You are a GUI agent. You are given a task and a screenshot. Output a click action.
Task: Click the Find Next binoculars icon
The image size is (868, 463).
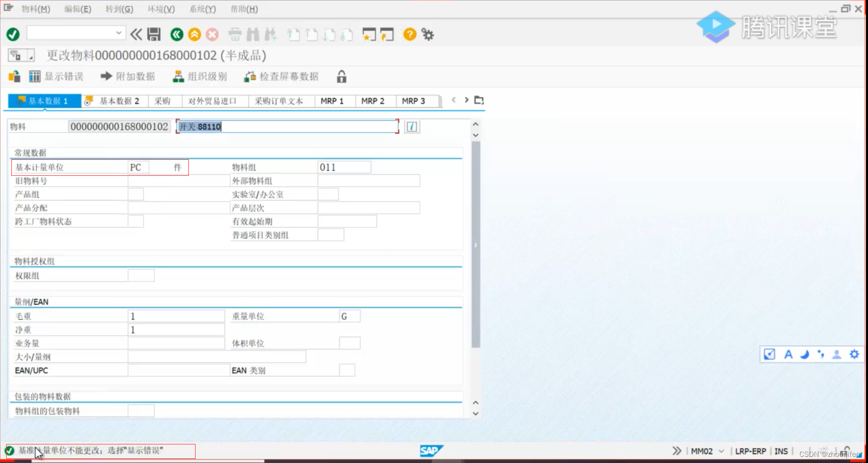(270, 35)
